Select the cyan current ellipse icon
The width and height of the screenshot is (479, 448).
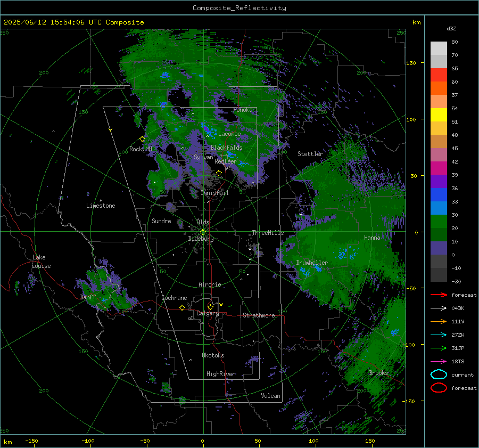[439, 374]
